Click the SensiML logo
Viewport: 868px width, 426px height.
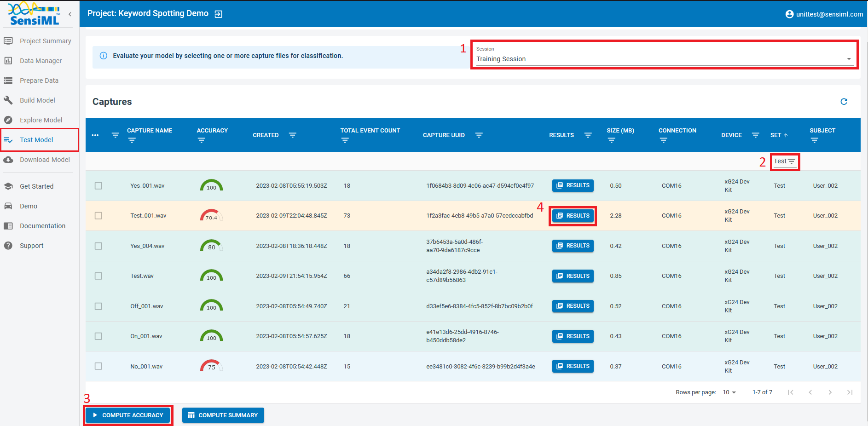[x=34, y=14]
